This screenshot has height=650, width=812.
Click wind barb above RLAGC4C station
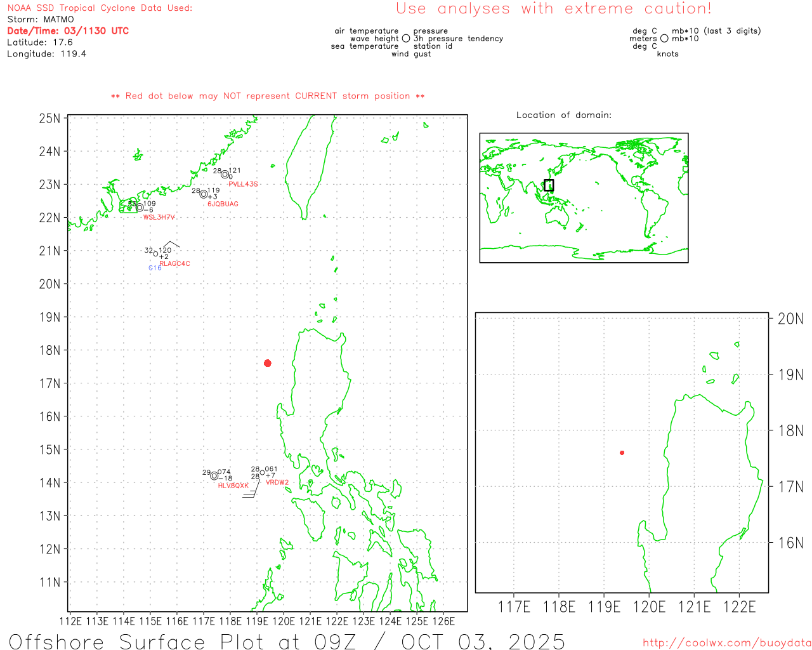coord(171,244)
